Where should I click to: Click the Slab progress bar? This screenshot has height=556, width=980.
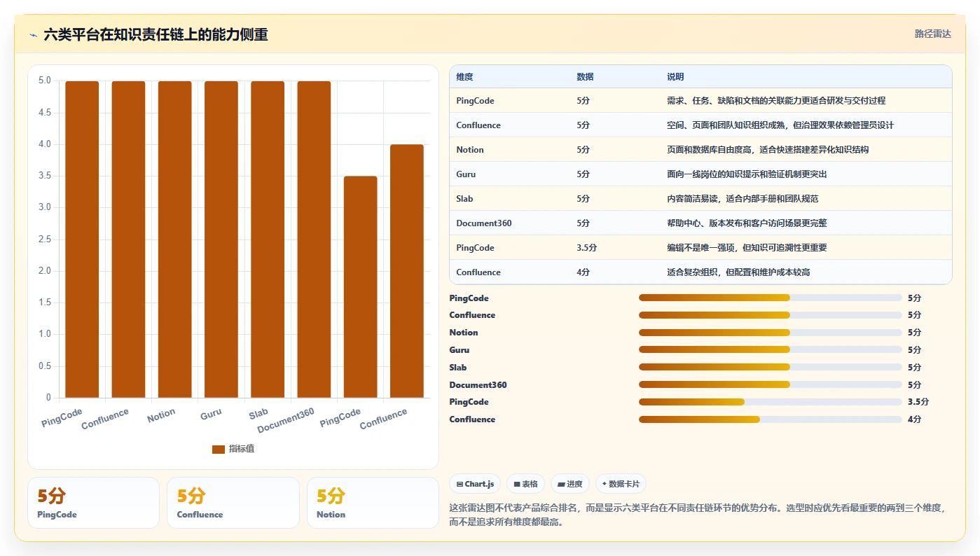(771, 367)
